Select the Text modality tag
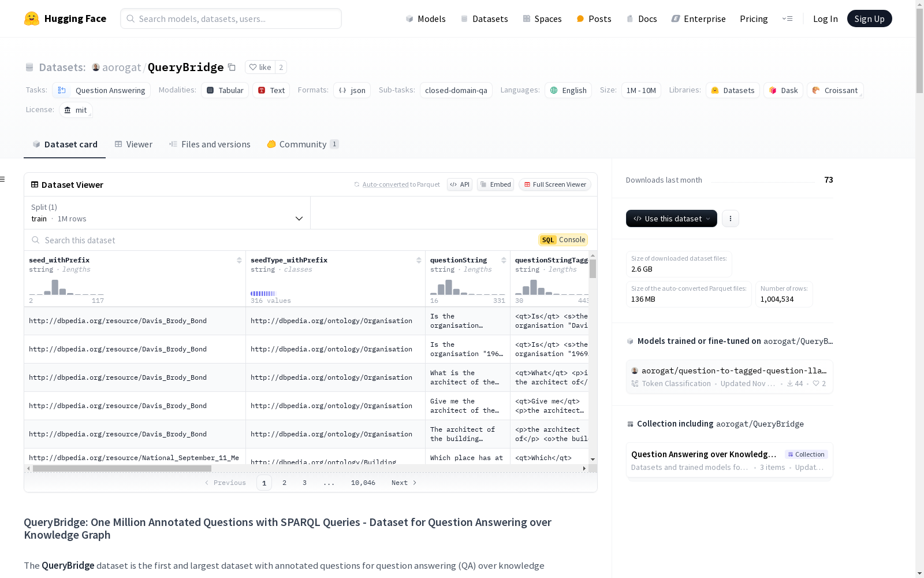 271,90
